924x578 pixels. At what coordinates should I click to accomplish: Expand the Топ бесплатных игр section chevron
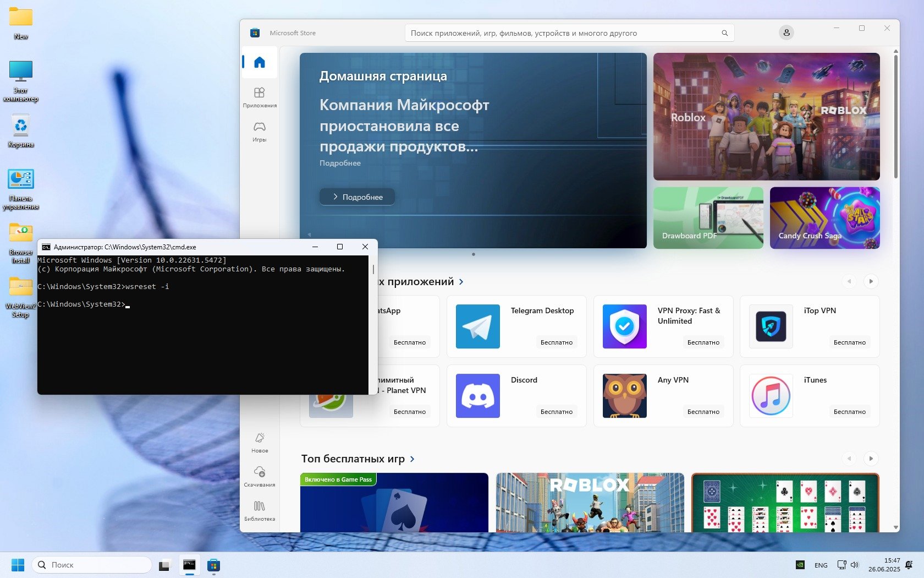point(413,459)
